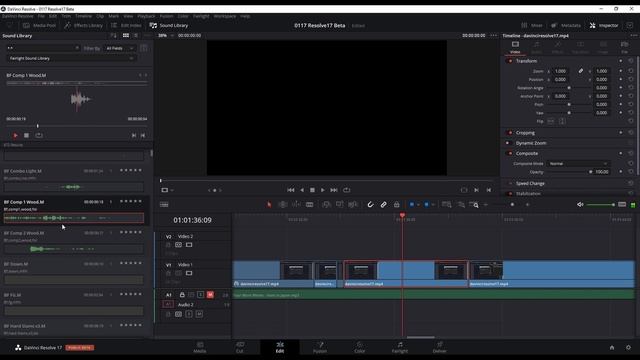640x360 pixels.
Task: Click the insert clip icon
Action: click(327, 204)
